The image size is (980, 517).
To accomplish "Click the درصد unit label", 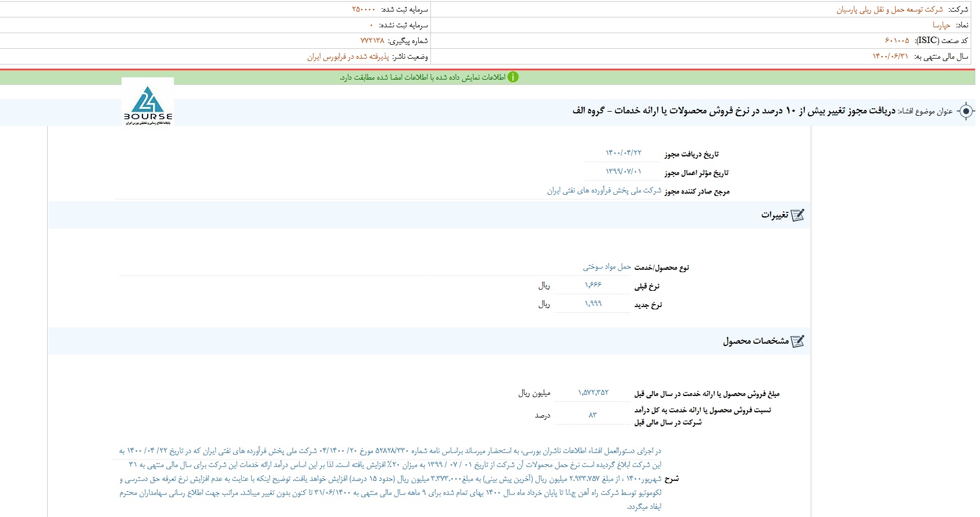I will coord(543,415).
